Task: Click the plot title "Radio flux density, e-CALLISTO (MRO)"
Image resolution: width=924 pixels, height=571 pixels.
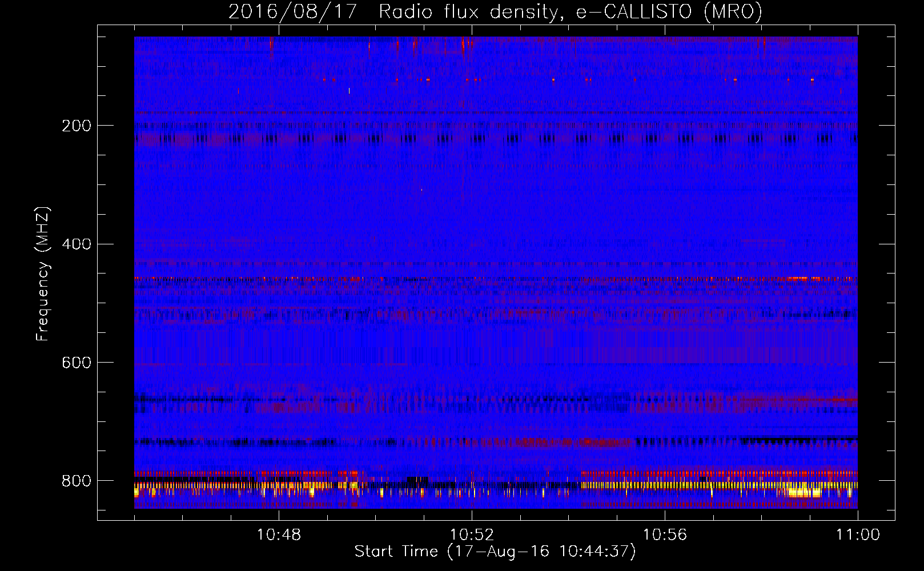Action: pos(570,12)
